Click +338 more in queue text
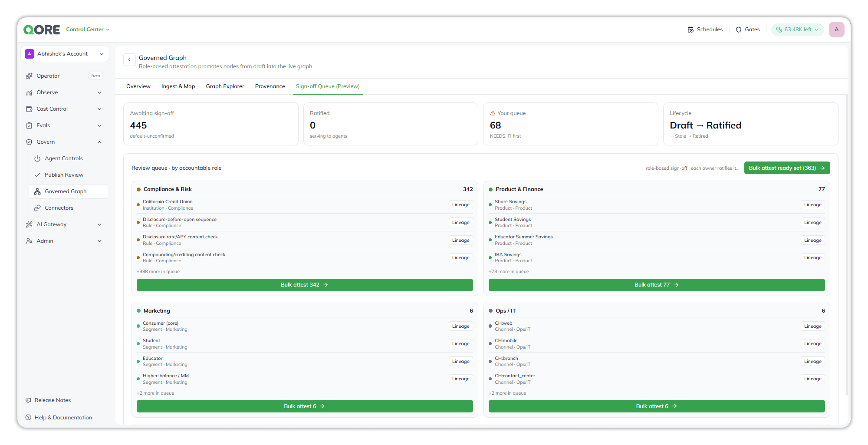 click(x=158, y=272)
